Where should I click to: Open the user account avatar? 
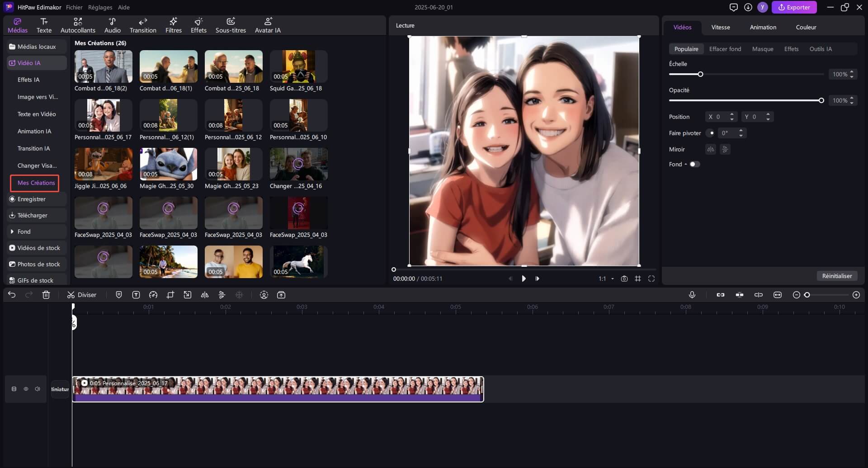(x=763, y=7)
